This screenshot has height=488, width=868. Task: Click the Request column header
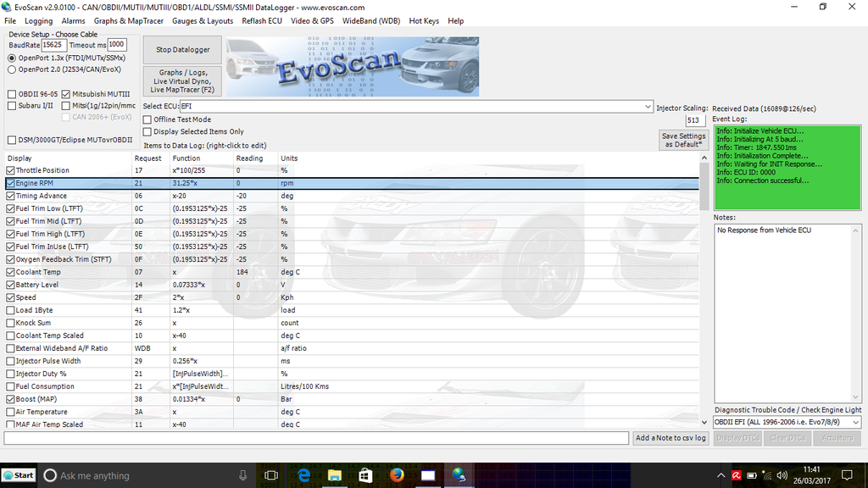click(x=147, y=158)
